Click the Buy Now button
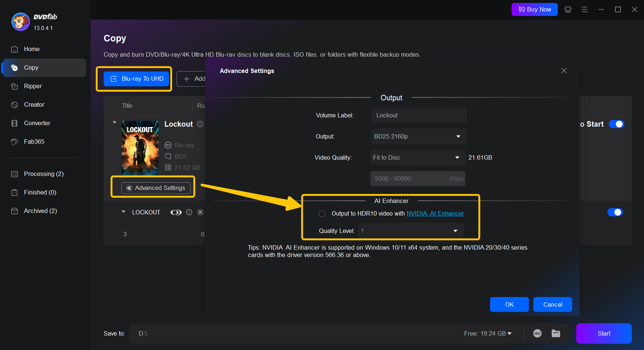 (534, 10)
